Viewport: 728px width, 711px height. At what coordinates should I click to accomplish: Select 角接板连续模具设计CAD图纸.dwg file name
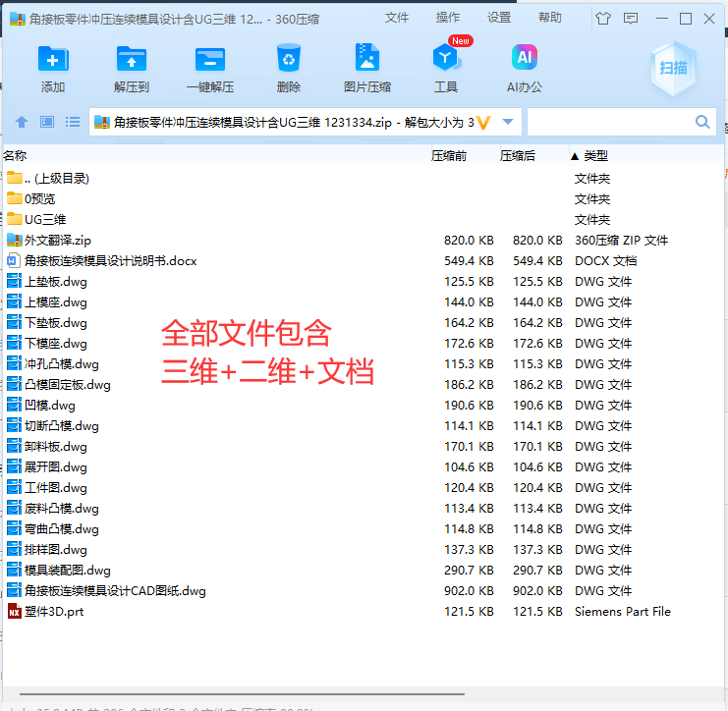(x=115, y=591)
